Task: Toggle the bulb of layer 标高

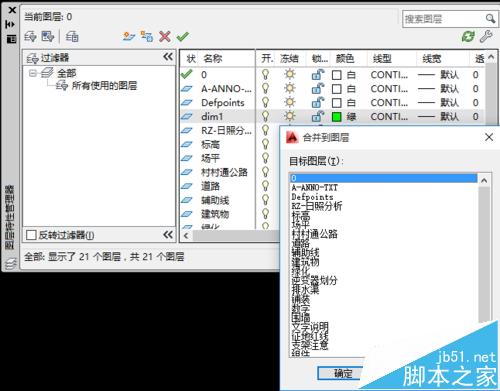Action: pos(265,144)
